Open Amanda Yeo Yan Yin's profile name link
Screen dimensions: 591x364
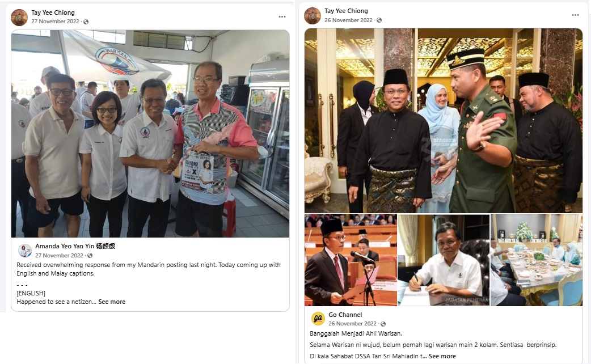(x=75, y=246)
